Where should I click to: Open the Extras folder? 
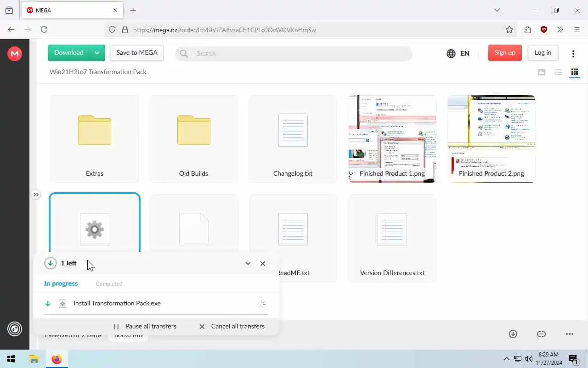(x=95, y=139)
